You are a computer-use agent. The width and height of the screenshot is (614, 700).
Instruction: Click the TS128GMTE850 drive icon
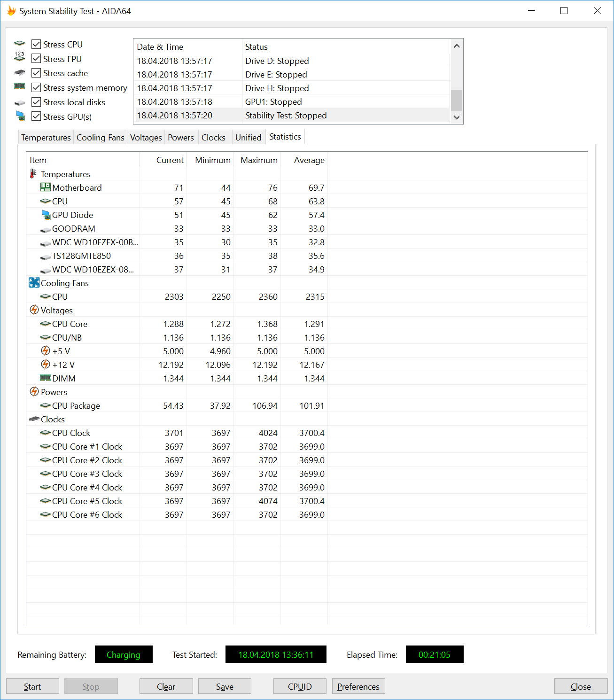click(x=45, y=257)
